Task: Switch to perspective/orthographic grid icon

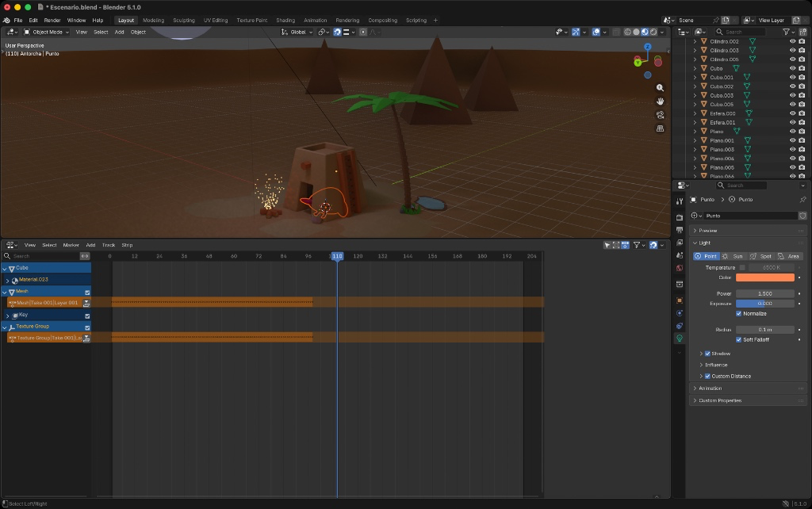Action: pyautogui.click(x=660, y=128)
